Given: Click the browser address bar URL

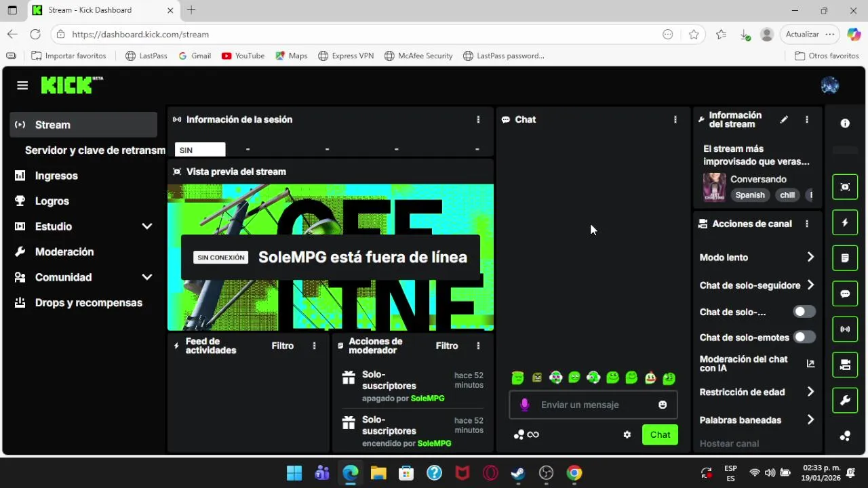Looking at the screenshot, I should (x=140, y=34).
